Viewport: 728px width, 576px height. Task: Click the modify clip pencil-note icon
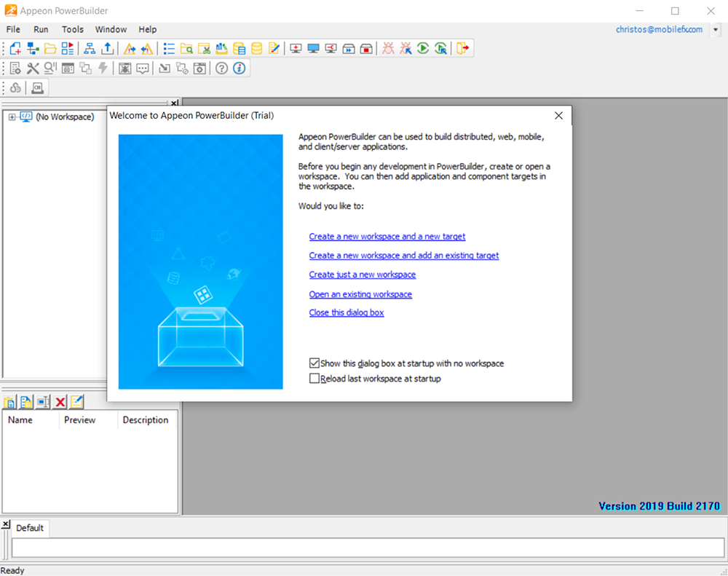77,402
